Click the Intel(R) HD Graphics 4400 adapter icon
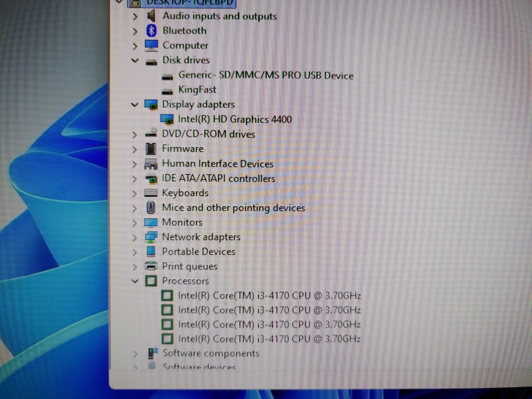 [167, 119]
